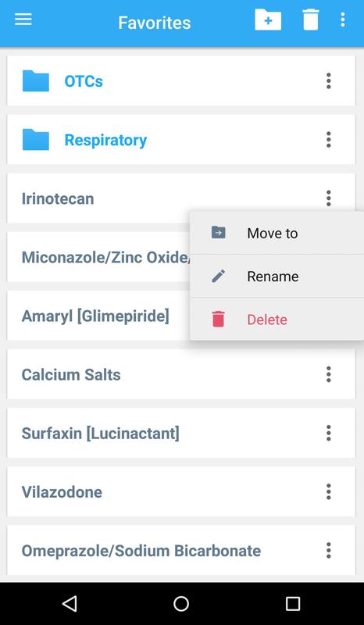Tap the Android recent apps button
Screen dimensions: 364x625
(x=293, y=604)
